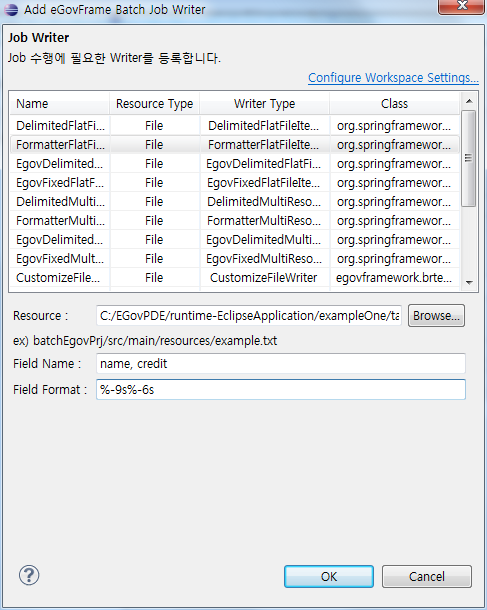Confirm with the OK button
Viewport: 487px width, 610px height.
[329, 576]
